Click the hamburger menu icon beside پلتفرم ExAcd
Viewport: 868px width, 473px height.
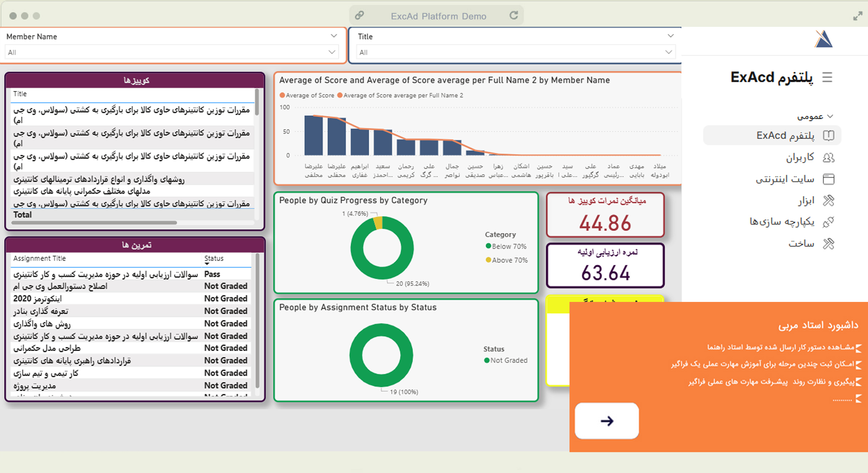click(827, 77)
